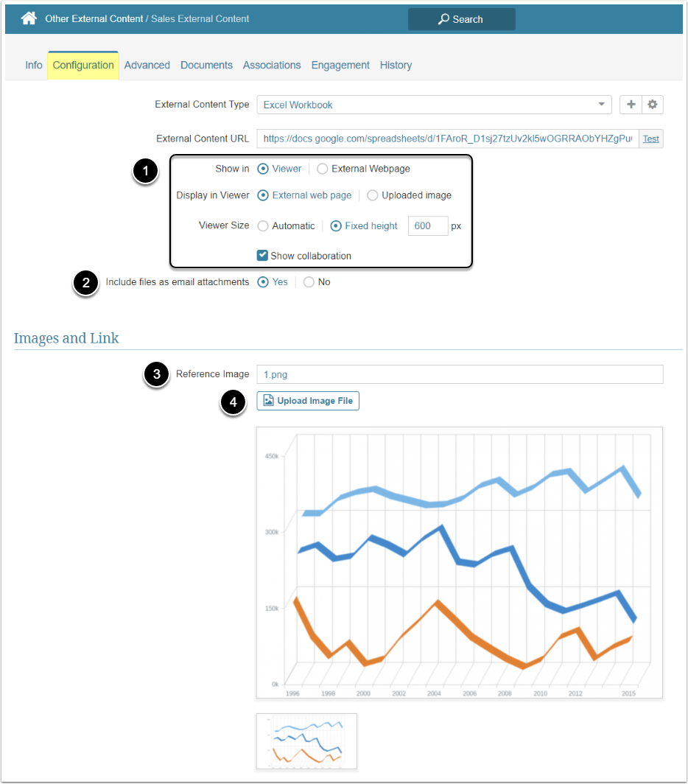Viewport: 688px width, 784px height.
Task: Click the plus icon to add content type
Action: 631,105
